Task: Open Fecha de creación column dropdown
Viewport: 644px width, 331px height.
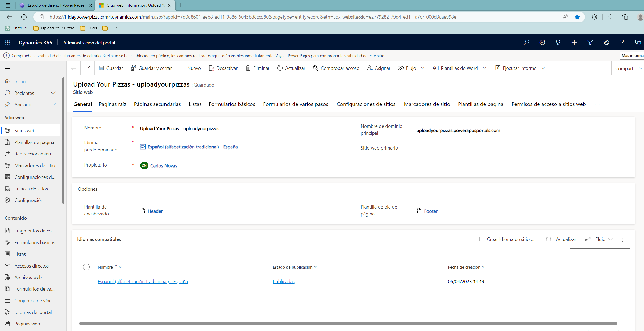Action: 483,267
